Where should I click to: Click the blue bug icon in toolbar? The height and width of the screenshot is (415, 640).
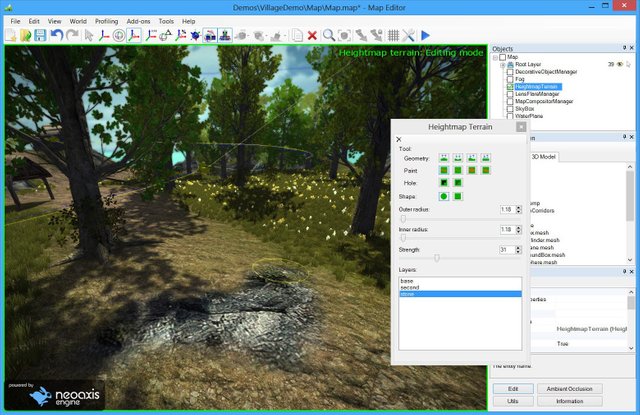coord(195,36)
